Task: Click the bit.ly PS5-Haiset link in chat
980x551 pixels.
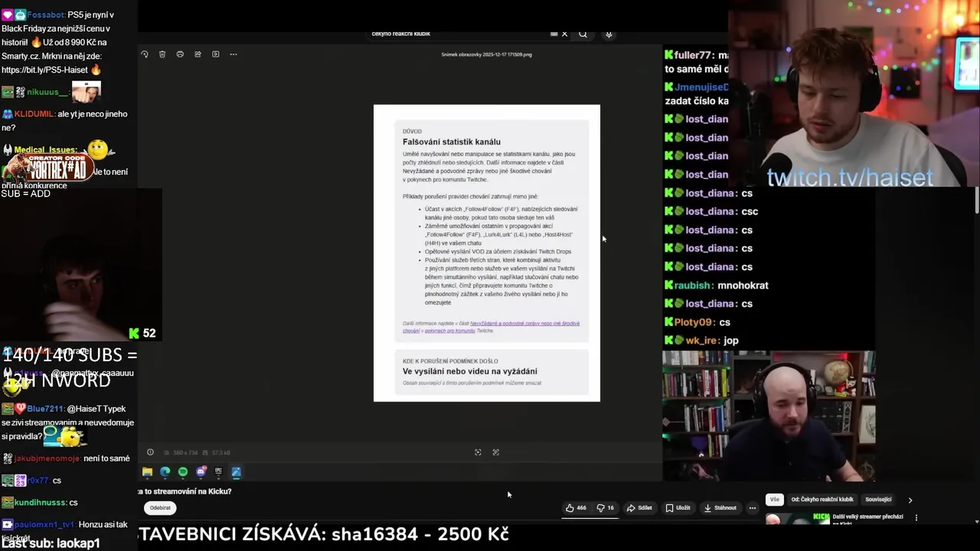Action: tap(46, 70)
